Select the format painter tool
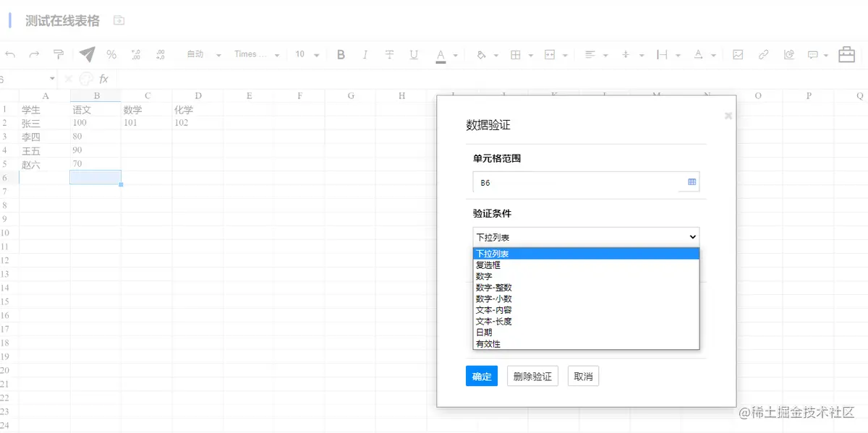 pyautogui.click(x=59, y=55)
